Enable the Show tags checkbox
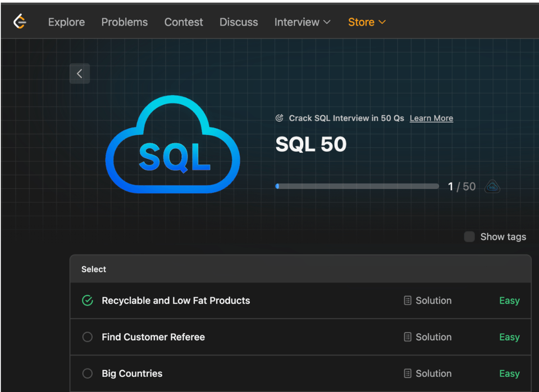 pos(469,236)
